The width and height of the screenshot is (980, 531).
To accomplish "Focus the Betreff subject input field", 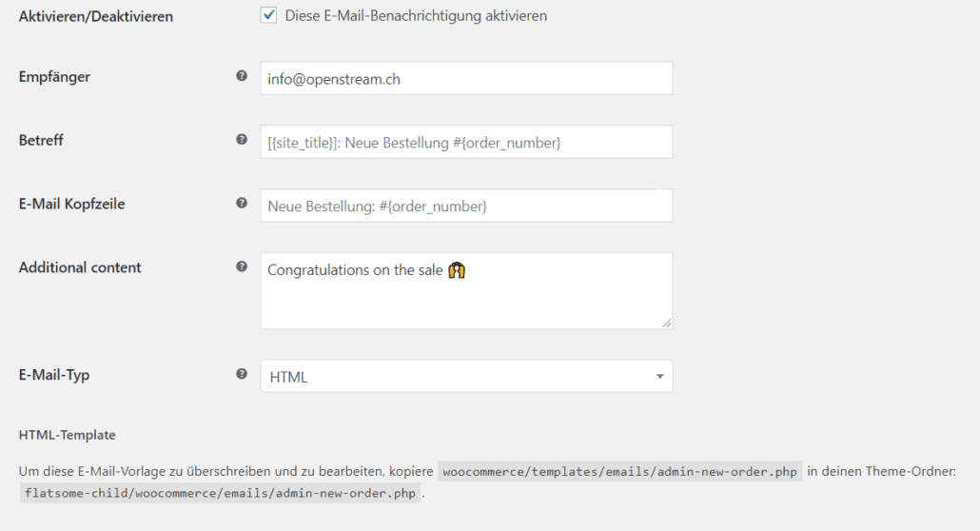I will [466, 143].
